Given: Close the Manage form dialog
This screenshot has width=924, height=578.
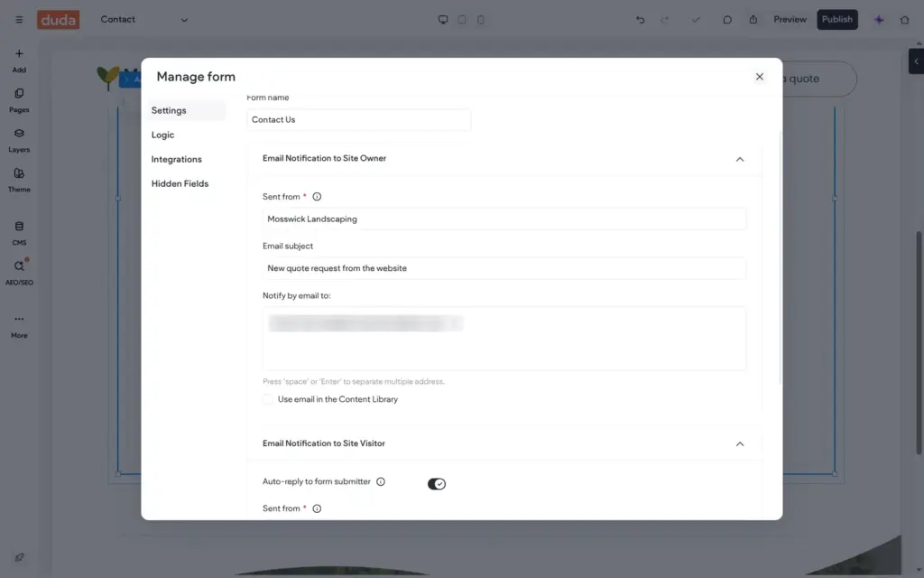Looking at the screenshot, I should (760, 77).
